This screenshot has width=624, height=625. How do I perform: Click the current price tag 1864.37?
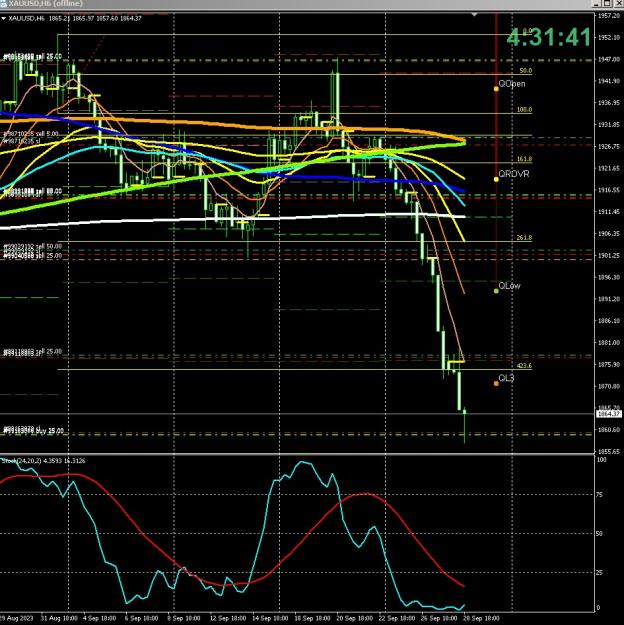[609, 414]
